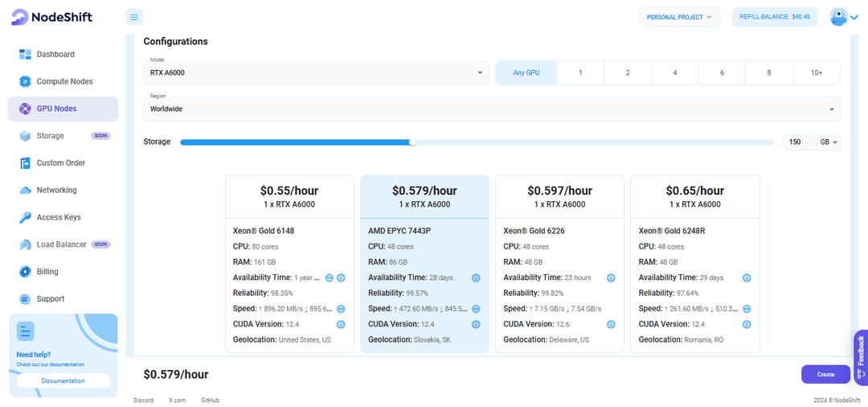This screenshot has height=407, width=868.
Task: Expand truncated Speed on Xeon Gold 6148 card
Action: pyautogui.click(x=341, y=308)
